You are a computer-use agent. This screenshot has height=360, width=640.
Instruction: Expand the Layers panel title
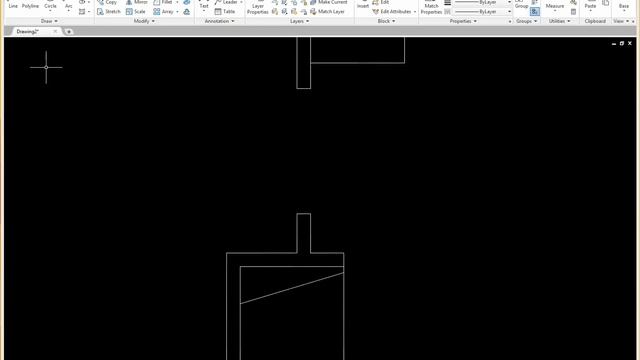pyautogui.click(x=299, y=21)
